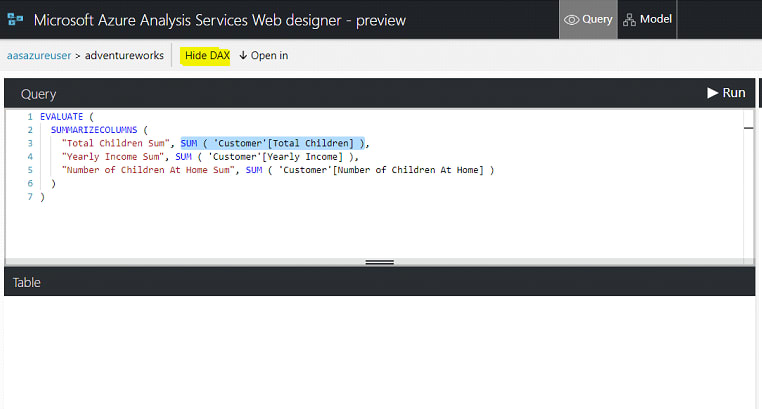The height and width of the screenshot is (409, 762).
Task: Open the aasazureuser breadcrumb link
Action: coord(39,55)
